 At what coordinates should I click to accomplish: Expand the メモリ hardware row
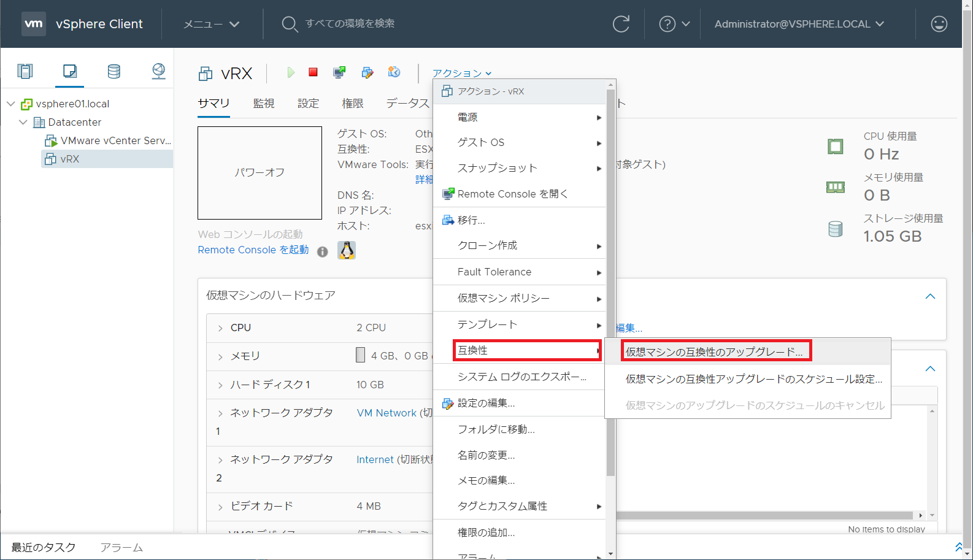coord(220,356)
